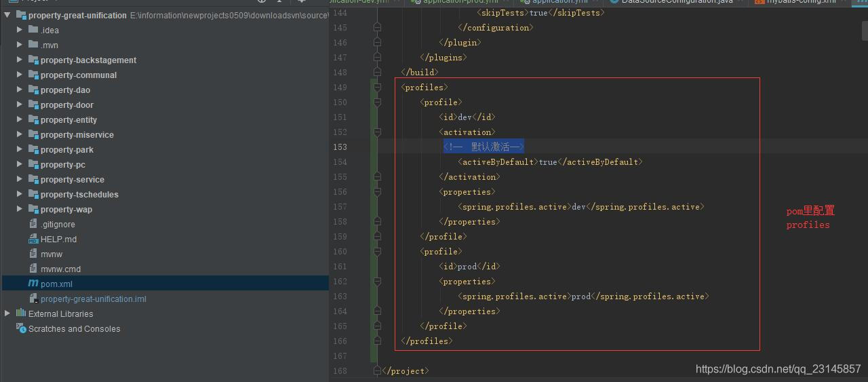Place cursor in <id>dev</id> line
The image size is (868, 382).
coord(467,117)
